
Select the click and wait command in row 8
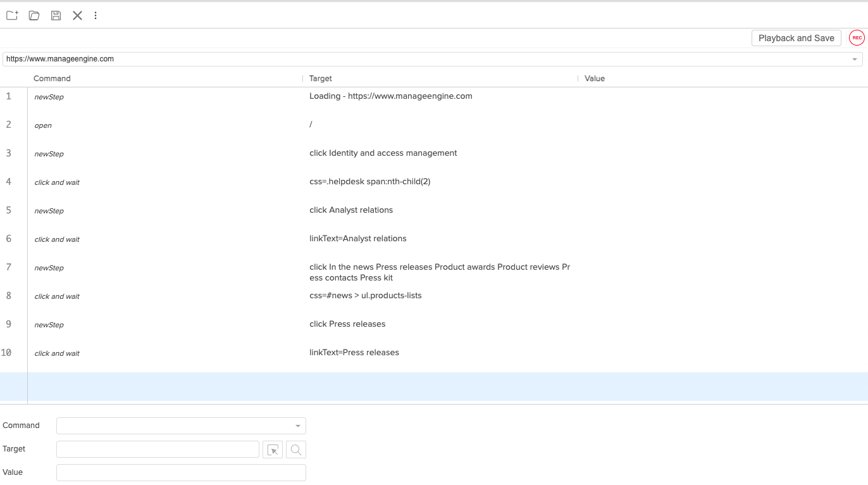click(x=57, y=296)
